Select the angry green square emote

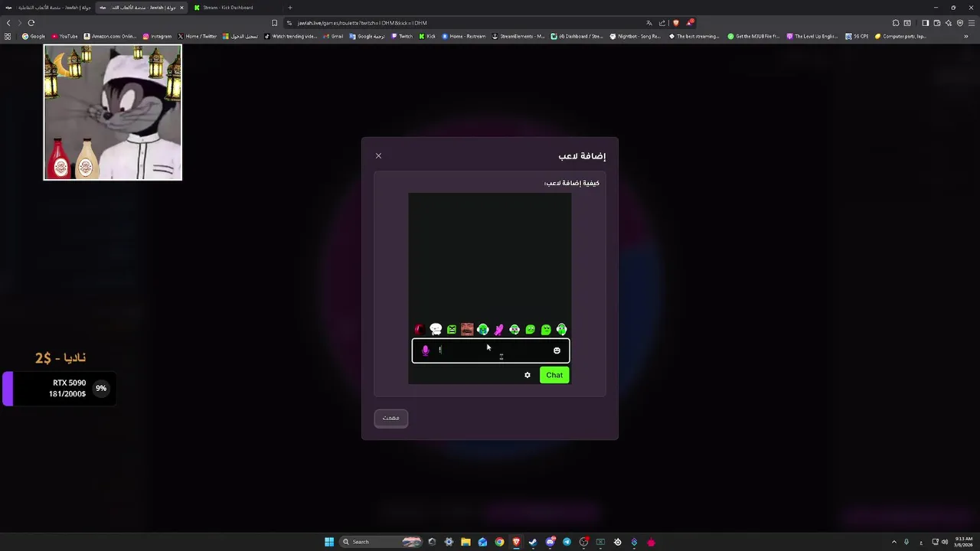pyautogui.click(x=452, y=330)
